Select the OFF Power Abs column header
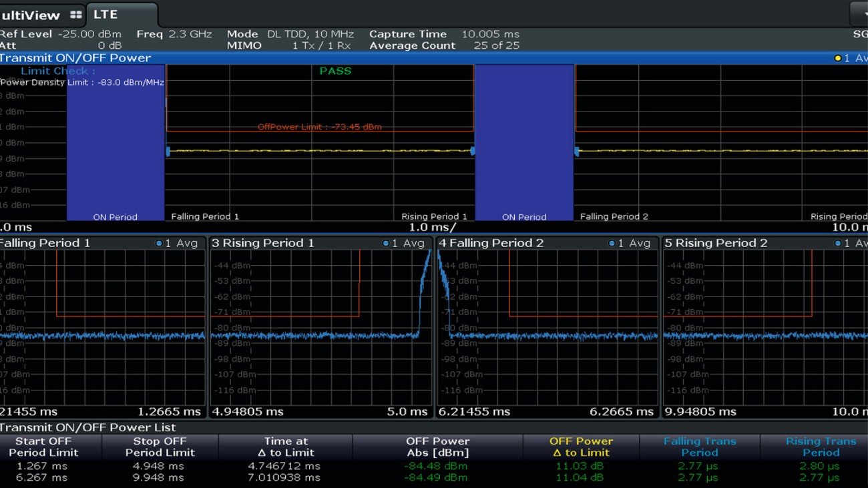The height and width of the screenshot is (488, 868). [437, 446]
